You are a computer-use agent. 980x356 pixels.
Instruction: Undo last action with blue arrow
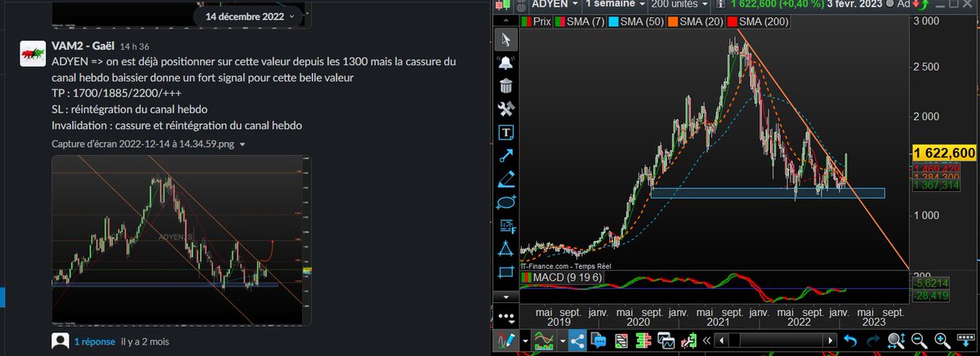coord(850,340)
